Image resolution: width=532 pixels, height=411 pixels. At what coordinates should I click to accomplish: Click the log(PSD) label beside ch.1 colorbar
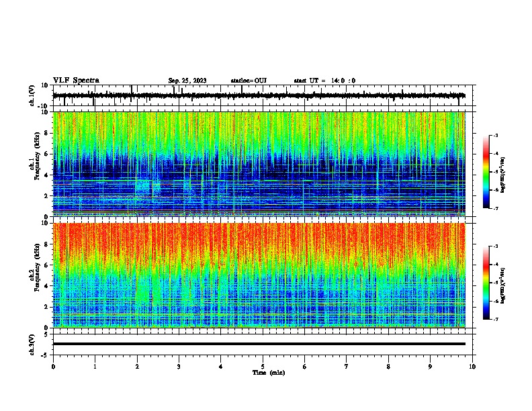tap(502, 175)
